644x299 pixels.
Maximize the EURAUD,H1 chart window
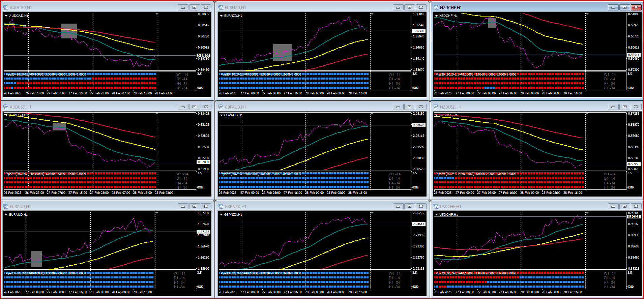point(194,206)
